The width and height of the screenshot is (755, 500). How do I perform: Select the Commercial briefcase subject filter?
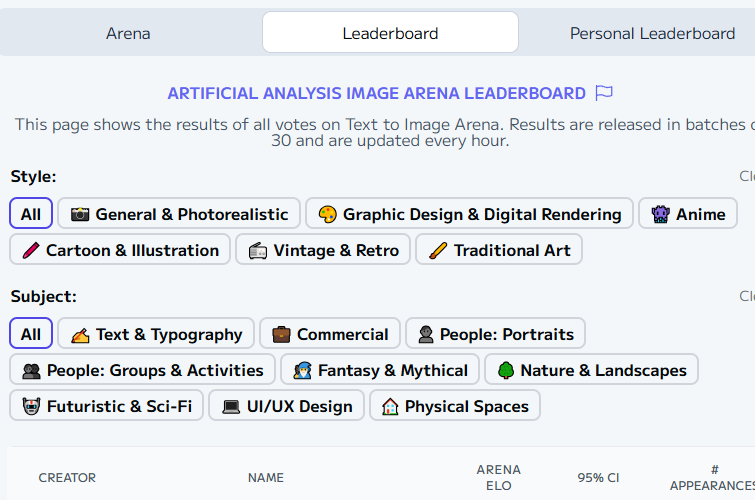pos(330,334)
